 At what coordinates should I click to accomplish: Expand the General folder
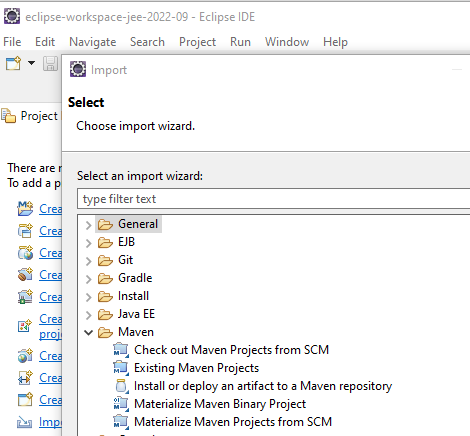tap(88, 225)
